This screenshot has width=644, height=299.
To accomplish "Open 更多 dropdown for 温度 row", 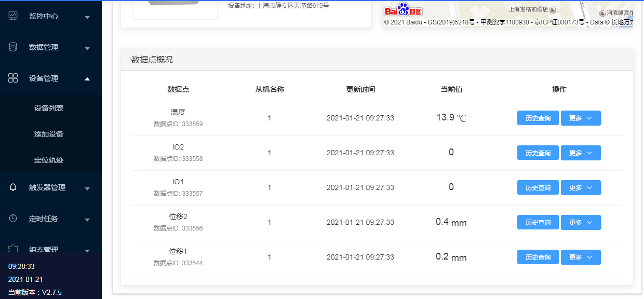I will [x=581, y=118].
